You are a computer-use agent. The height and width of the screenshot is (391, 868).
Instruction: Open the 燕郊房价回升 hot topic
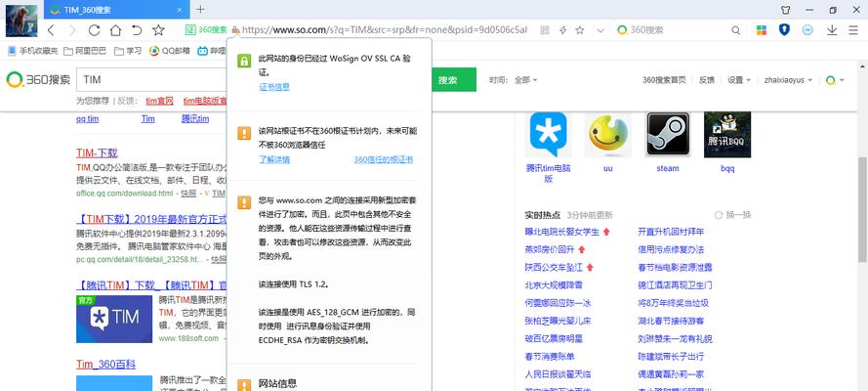(x=551, y=250)
